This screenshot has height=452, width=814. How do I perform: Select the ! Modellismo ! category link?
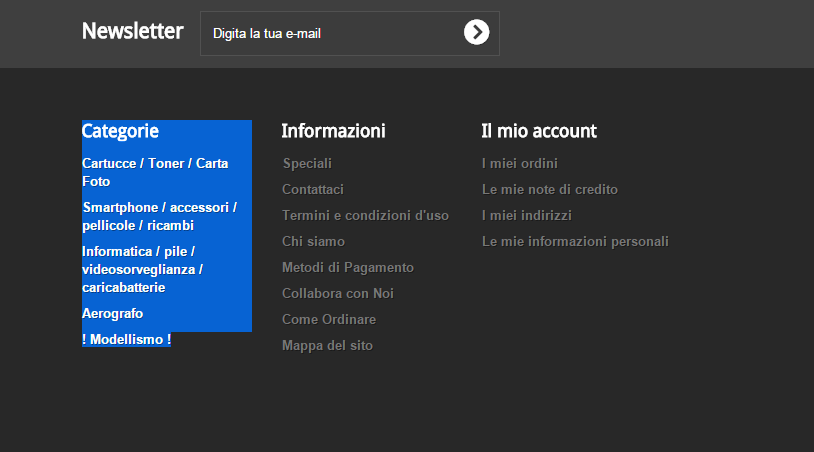[127, 340]
